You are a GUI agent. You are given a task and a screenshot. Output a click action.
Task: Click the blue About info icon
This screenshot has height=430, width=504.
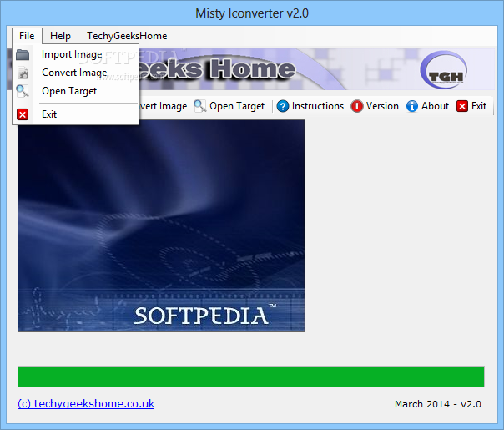[412, 106]
